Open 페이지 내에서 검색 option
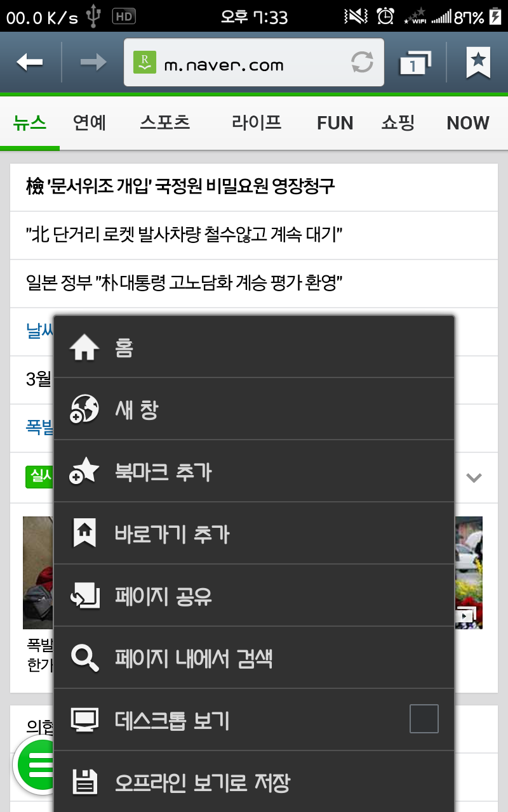The width and height of the screenshot is (508, 812). (x=254, y=658)
